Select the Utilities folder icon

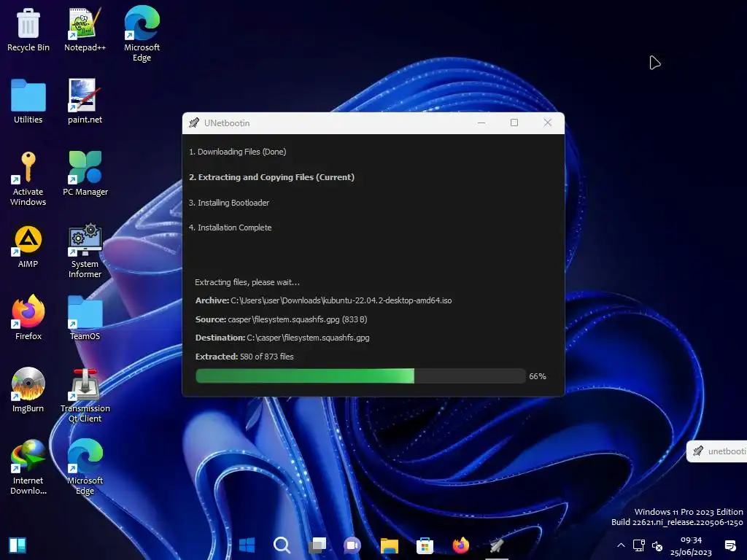click(28, 101)
